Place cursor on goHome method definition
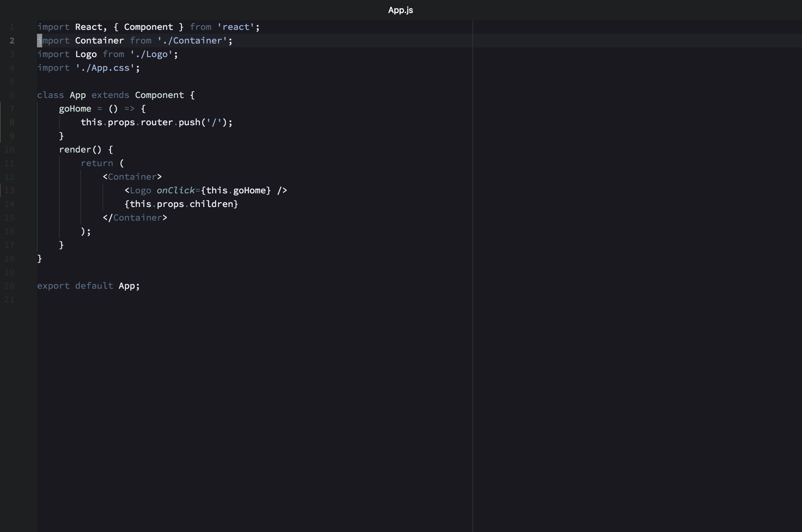 (75, 109)
